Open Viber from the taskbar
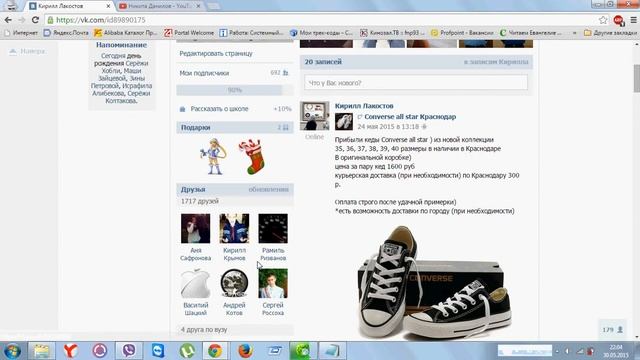Image resolution: width=640 pixels, height=360 pixels. pos(129,351)
